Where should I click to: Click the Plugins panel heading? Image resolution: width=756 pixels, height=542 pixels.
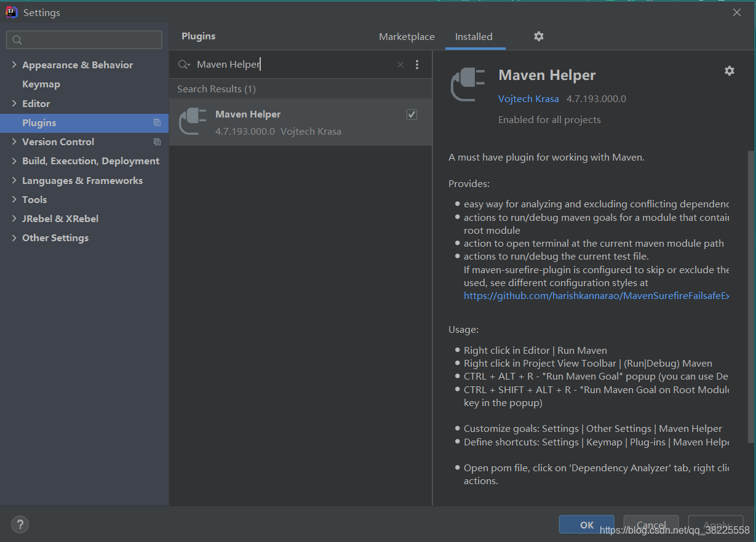point(199,36)
